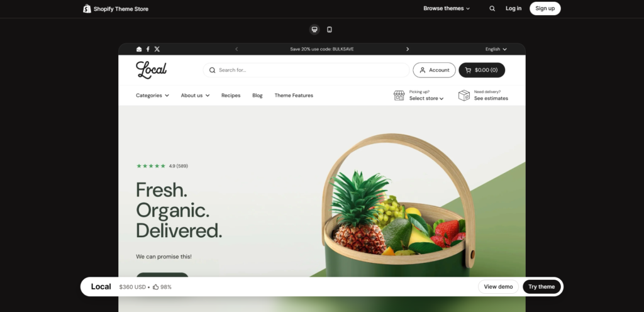The image size is (644, 312).
Task: Open the search magnifier in Shopify header
Action: click(492, 9)
